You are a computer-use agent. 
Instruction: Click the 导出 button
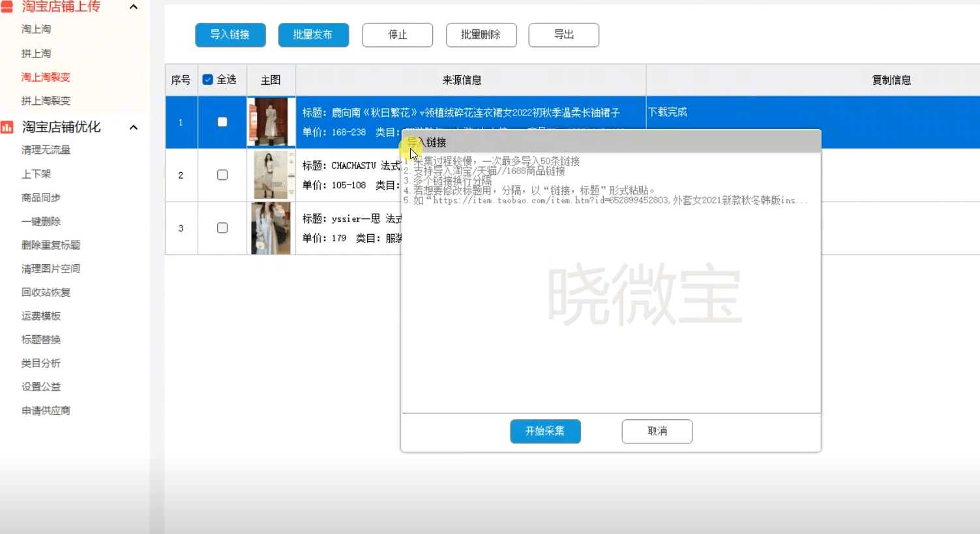point(564,35)
